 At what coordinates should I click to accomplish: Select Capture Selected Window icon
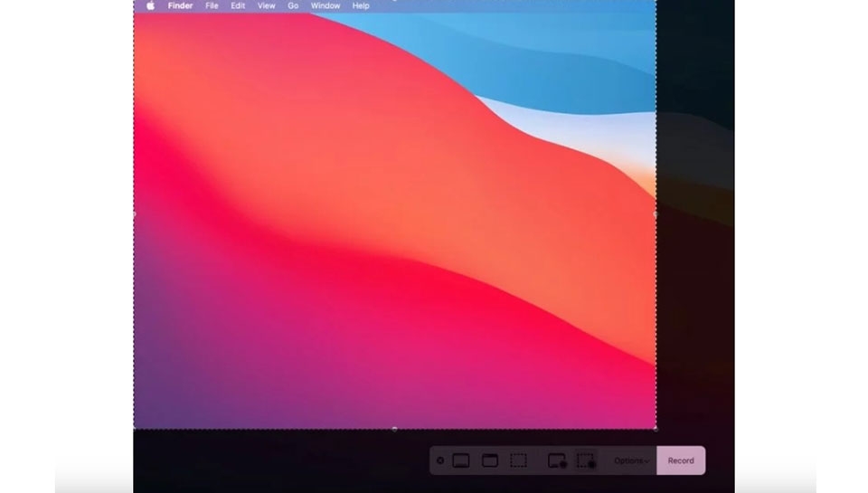pos(490,460)
